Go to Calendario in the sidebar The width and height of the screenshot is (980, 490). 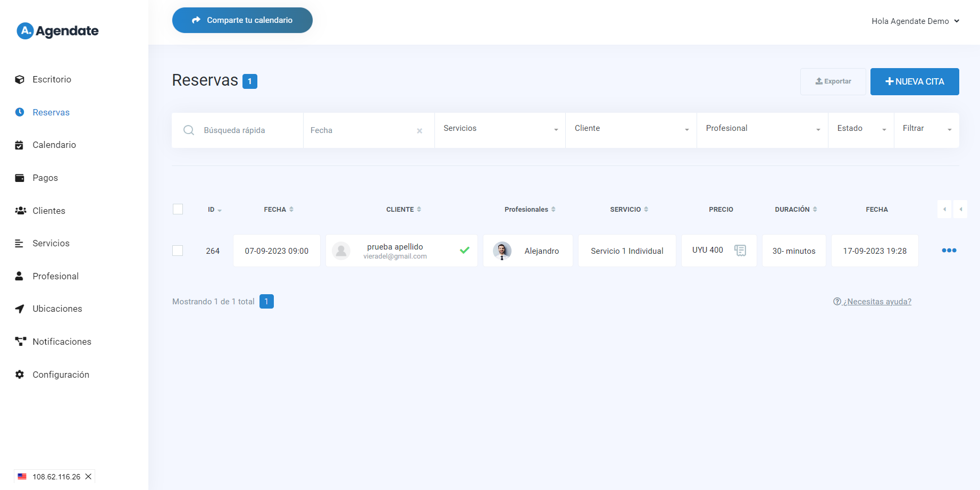pyautogui.click(x=54, y=145)
